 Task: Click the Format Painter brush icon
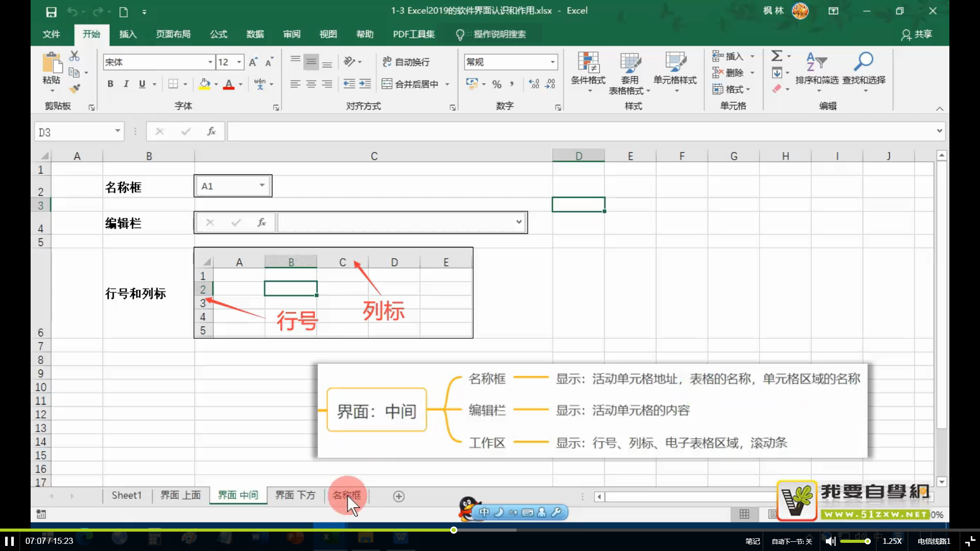click(75, 89)
